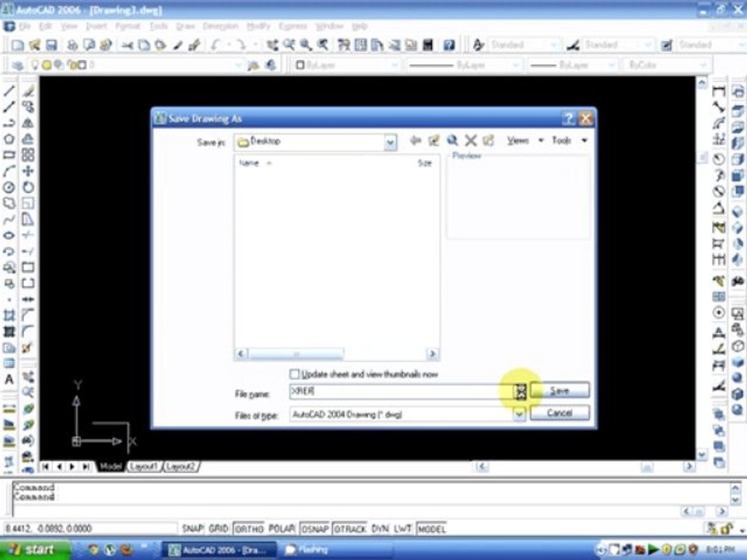Screen dimensions: 747x560
Task: Enable Update sheet and view thumbnails now checkbox
Action: (294, 374)
